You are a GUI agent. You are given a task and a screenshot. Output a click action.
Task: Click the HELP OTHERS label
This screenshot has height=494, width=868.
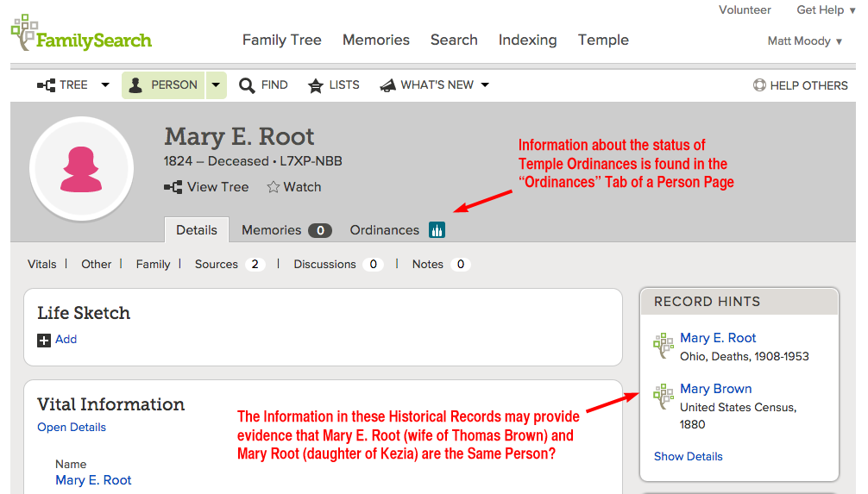[x=808, y=85]
